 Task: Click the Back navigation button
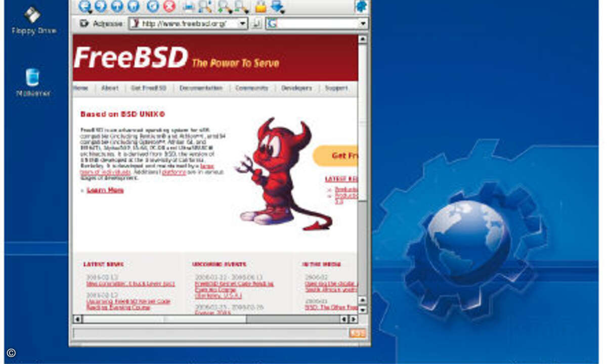(85, 6)
